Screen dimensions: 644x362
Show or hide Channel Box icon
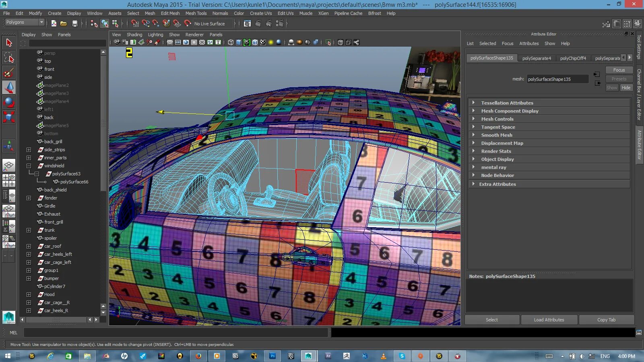tap(637, 24)
